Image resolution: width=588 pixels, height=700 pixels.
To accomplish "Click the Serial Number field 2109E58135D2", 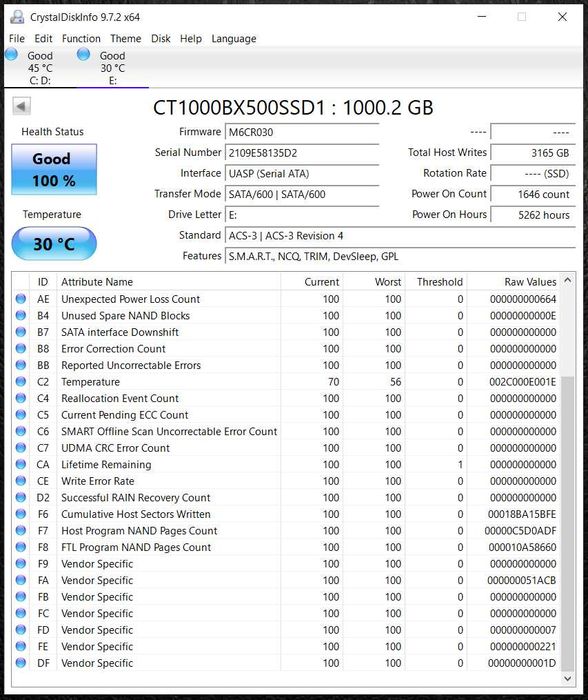I will click(302, 153).
